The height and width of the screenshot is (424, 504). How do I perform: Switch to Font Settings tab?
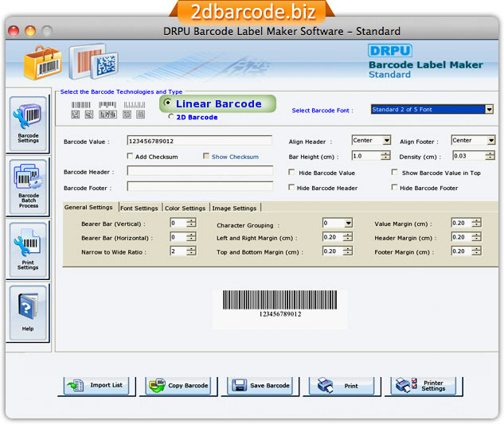tap(139, 208)
